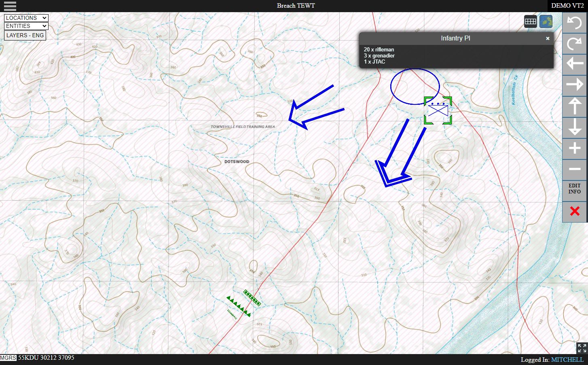Expand the ENTITIES dropdown
The image size is (588, 365).
[x=26, y=26]
